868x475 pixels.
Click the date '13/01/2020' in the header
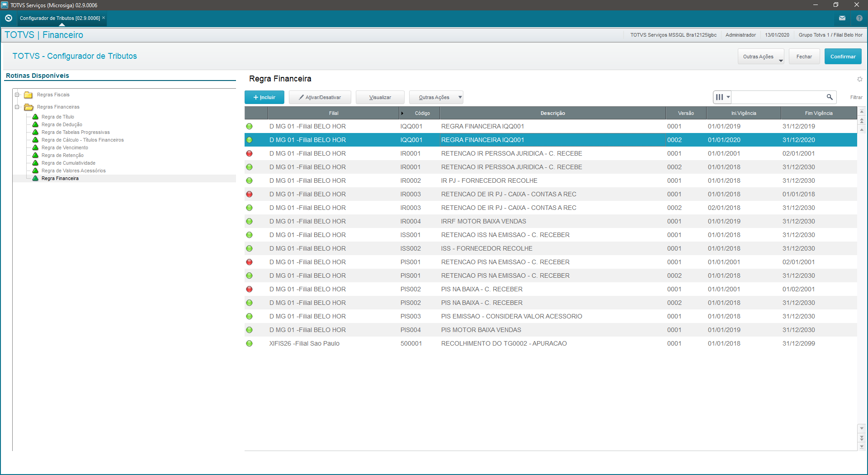[x=777, y=35]
